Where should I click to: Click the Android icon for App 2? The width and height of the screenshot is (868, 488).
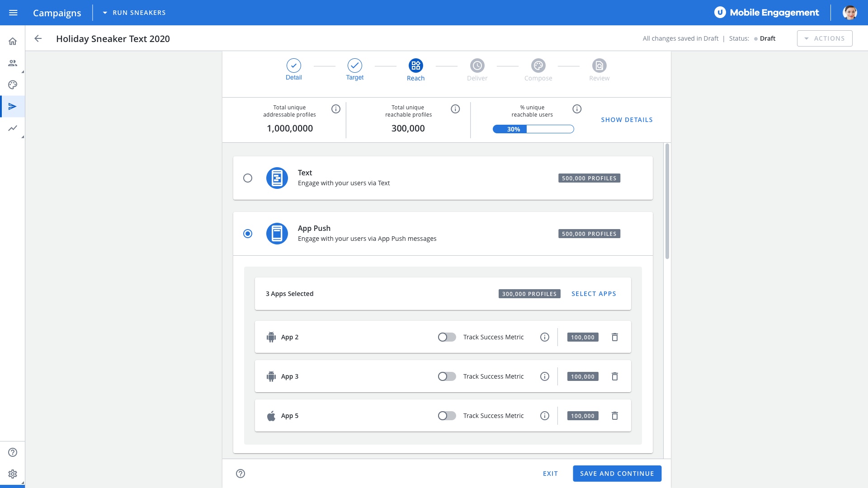(271, 337)
